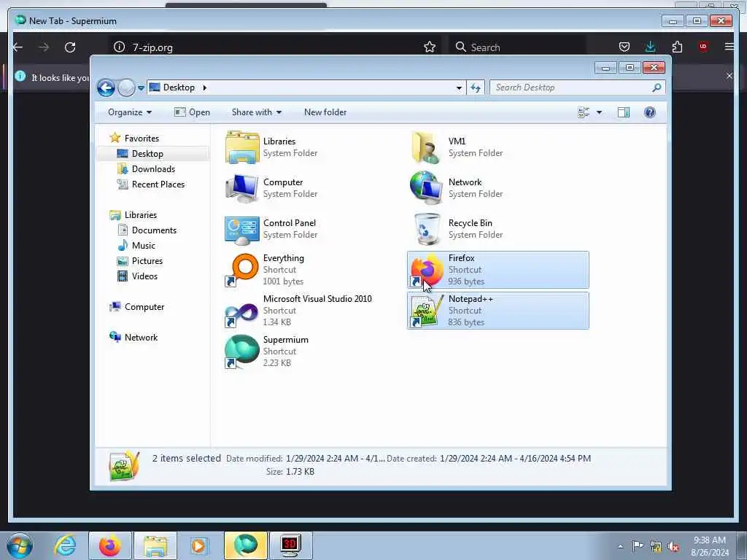747x560 pixels.
Task: Select the Notepad++ shortcut icon
Action: click(426, 311)
